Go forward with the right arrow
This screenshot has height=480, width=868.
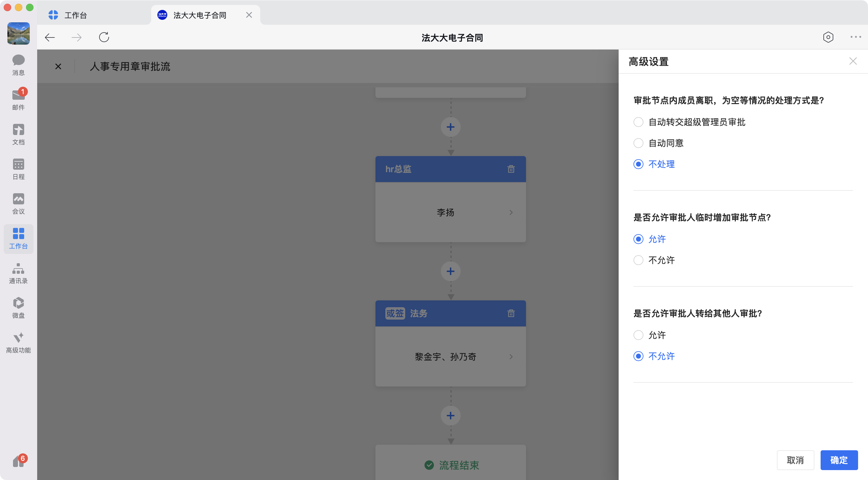[77, 37]
